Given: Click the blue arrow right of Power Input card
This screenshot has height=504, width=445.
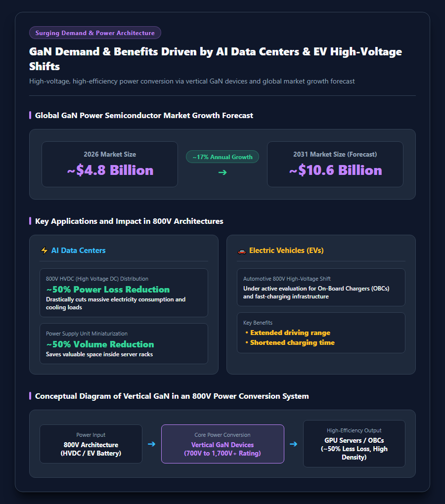Looking at the screenshot, I should coord(151,444).
